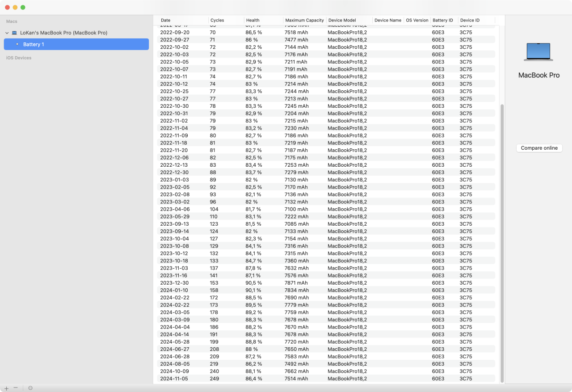Click the 7871 mAh capacity cell
The height and width of the screenshot is (392, 572).
pyautogui.click(x=296, y=283)
